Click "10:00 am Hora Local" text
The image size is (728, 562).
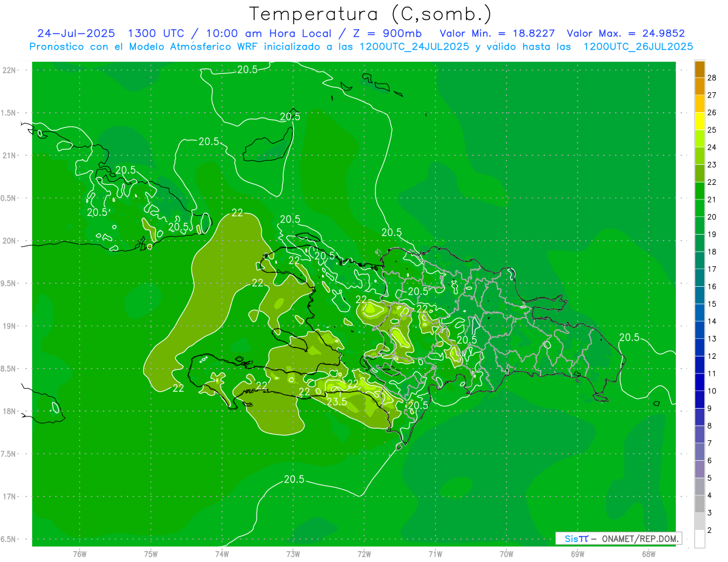click(265, 33)
